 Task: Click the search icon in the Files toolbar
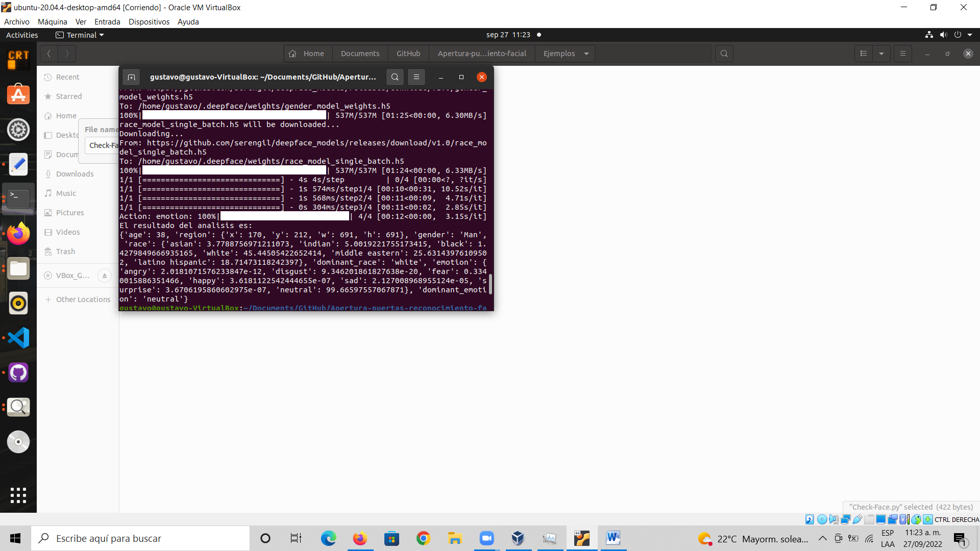[x=724, y=53]
